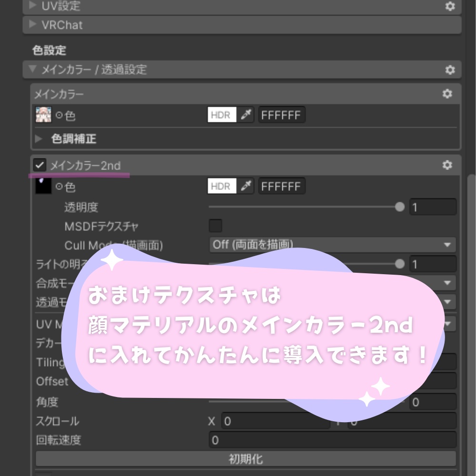Click the face texture thumbnail next to 色
The width and height of the screenshot is (476, 476).
43,115
